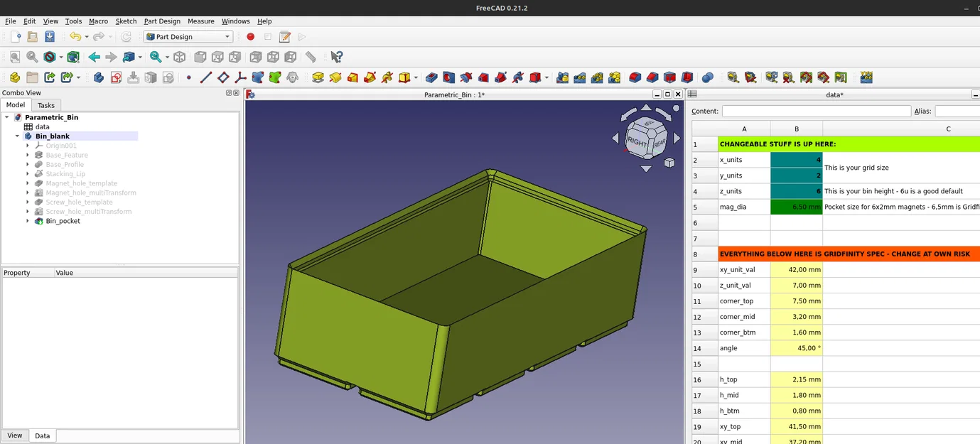Click the Undo icon
The image size is (980, 444).
coord(75,36)
